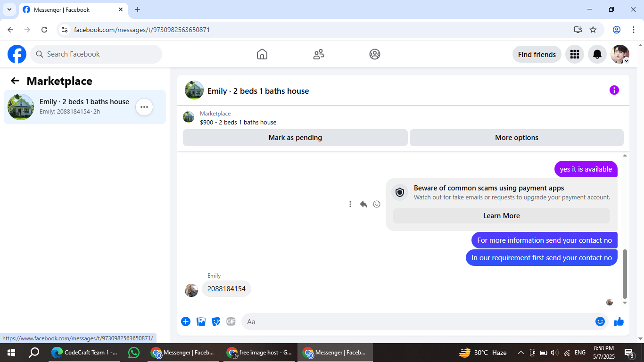
Task: Click the install app icon in address bar
Action: click(x=578, y=30)
